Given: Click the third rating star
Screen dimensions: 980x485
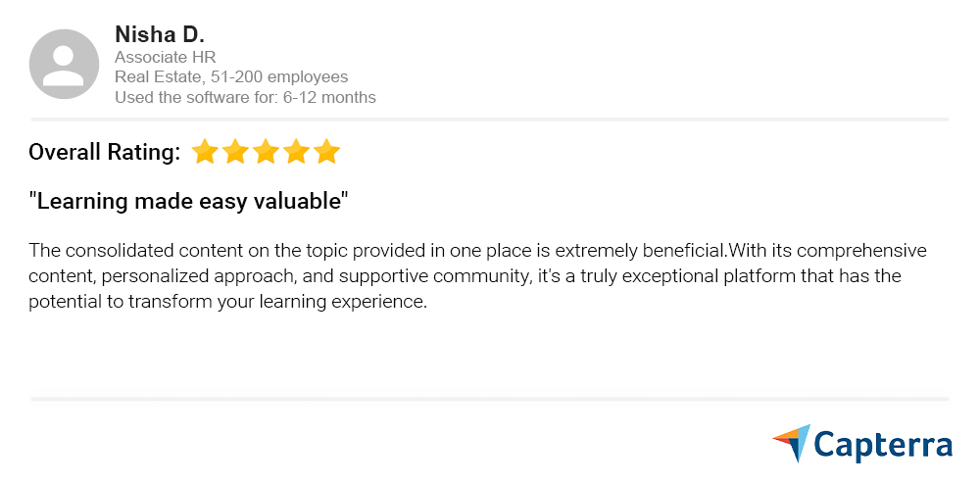Looking at the screenshot, I should pos(266,152).
